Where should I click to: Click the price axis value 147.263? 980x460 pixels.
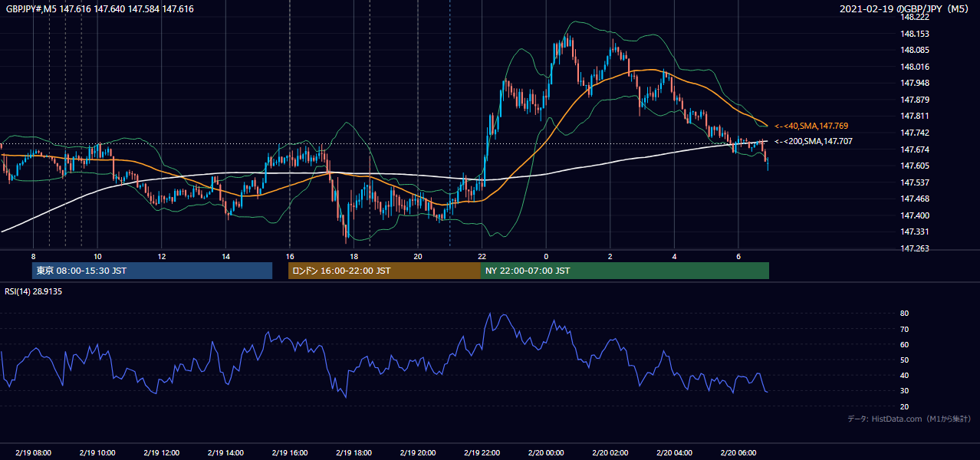coord(914,248)
